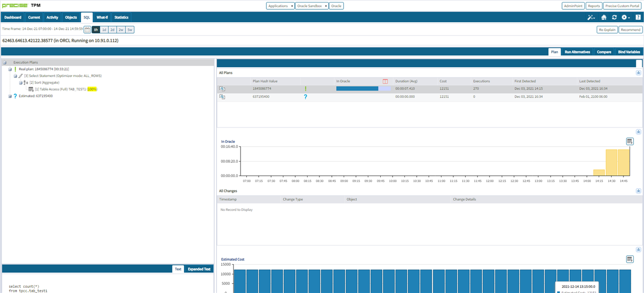
Task: Click the Select Statement step icon
Action: 21,76
